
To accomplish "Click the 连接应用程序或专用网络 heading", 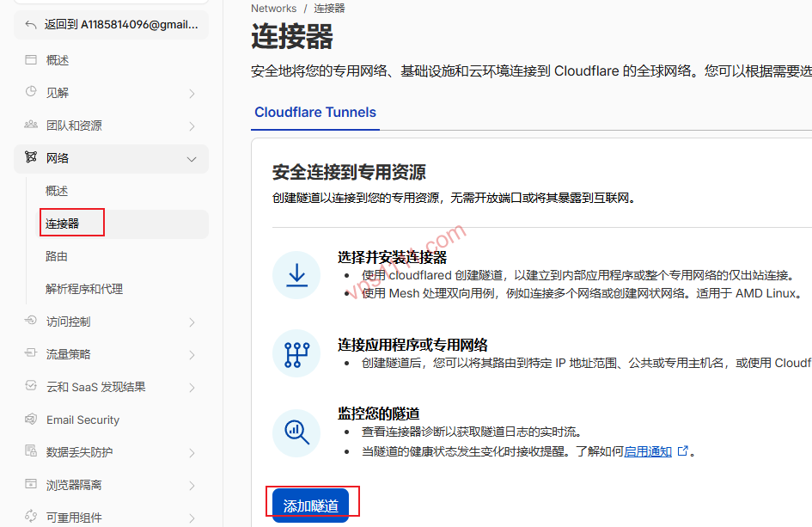I will (x=412, y=345).
